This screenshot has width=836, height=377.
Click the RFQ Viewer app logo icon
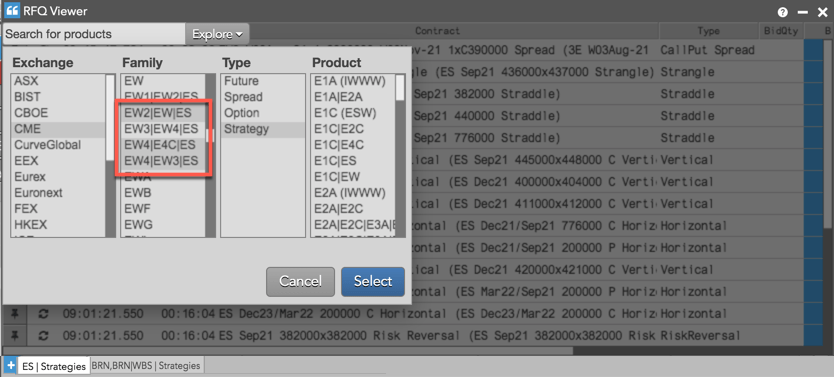tap(12, 11)
